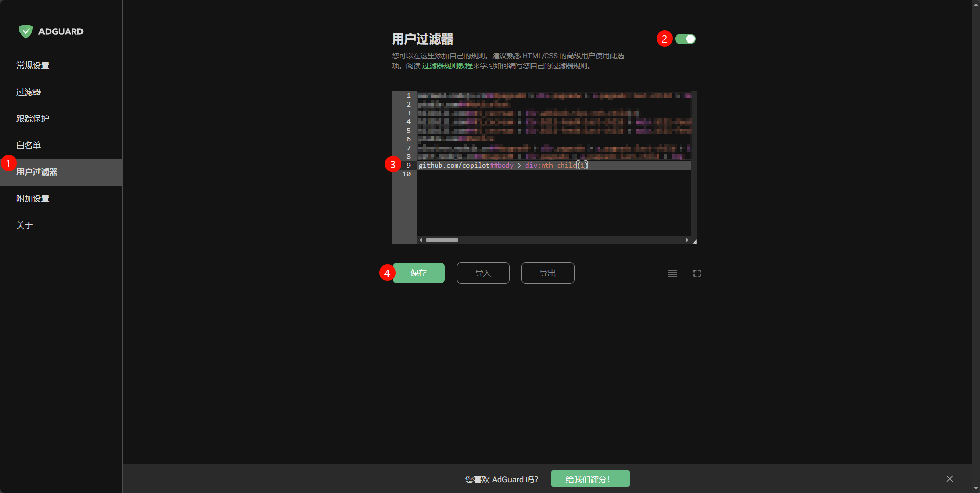This screenshot has width=980, height=493.
Task: Open 跟踪保护 page
Action: click(x=33, y=119)
